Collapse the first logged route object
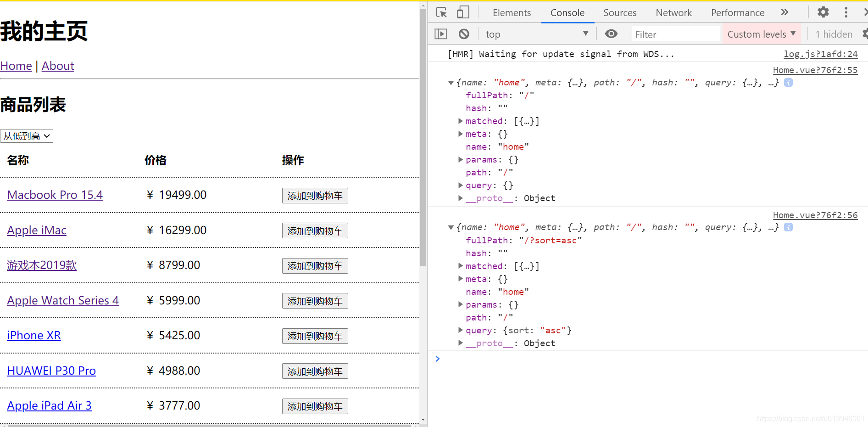 point(451,83)
